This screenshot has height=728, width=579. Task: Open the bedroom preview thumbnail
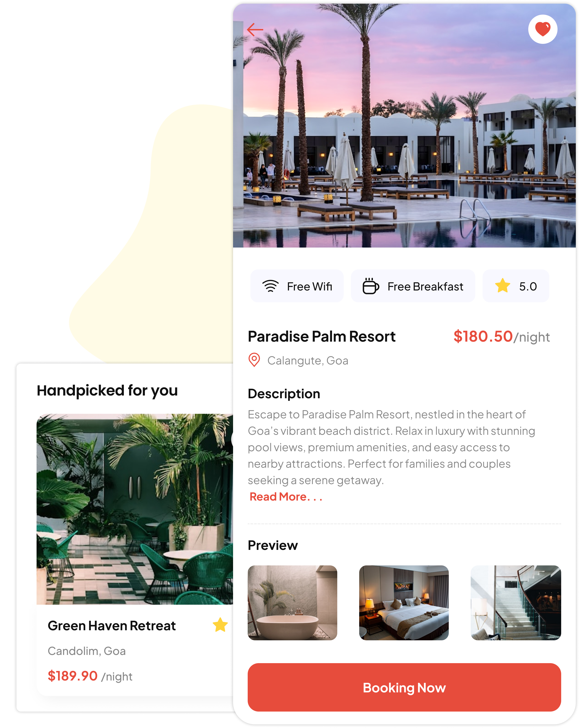(404, 603)
